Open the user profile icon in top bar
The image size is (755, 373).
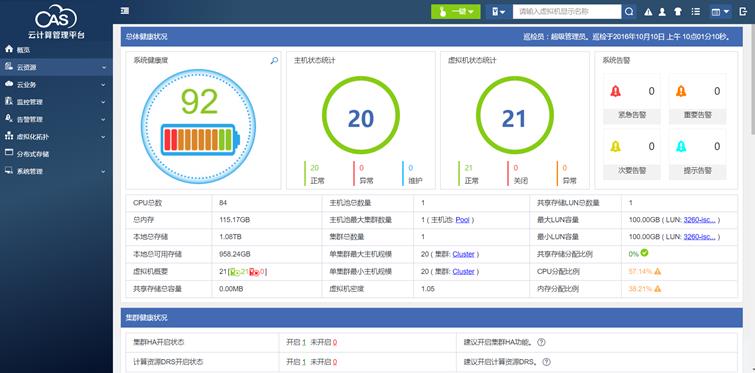pos(662,12)
